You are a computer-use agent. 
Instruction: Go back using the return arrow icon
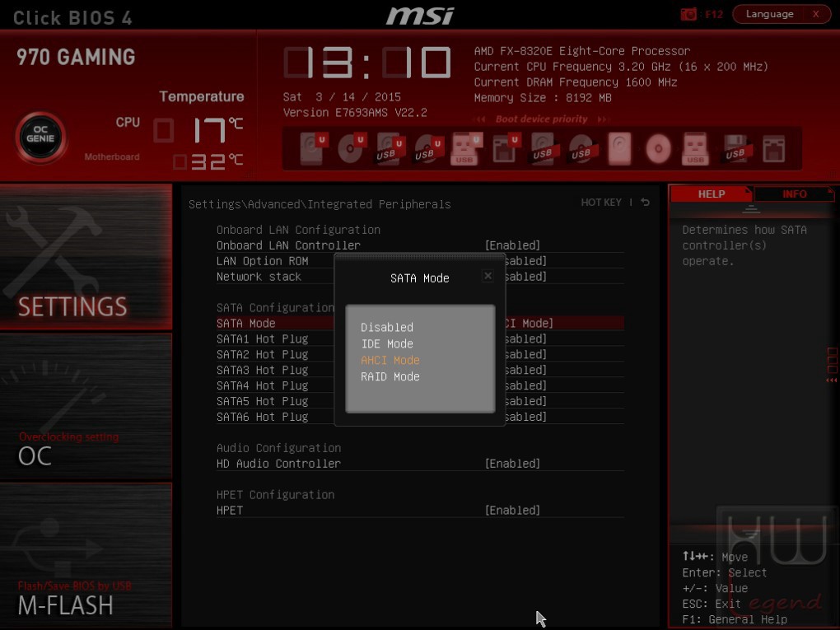coord(646,202)
